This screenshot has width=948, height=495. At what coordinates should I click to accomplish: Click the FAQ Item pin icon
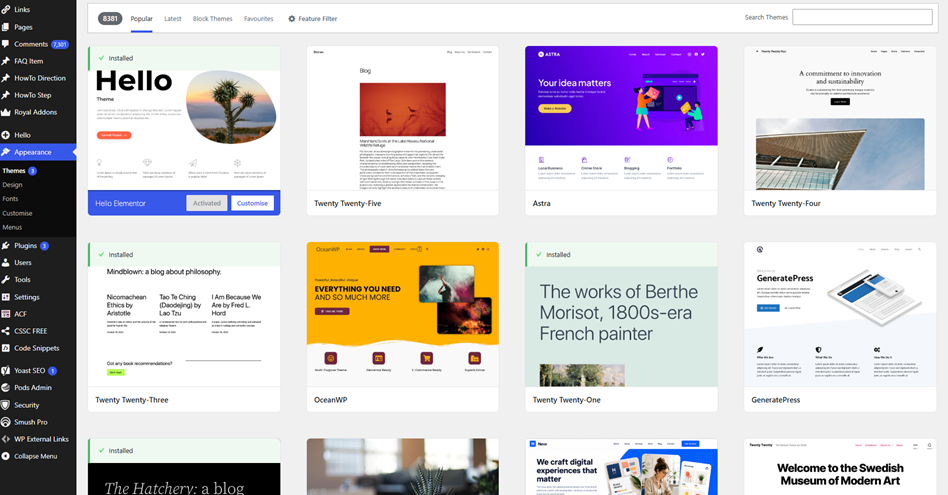point(6,61)
